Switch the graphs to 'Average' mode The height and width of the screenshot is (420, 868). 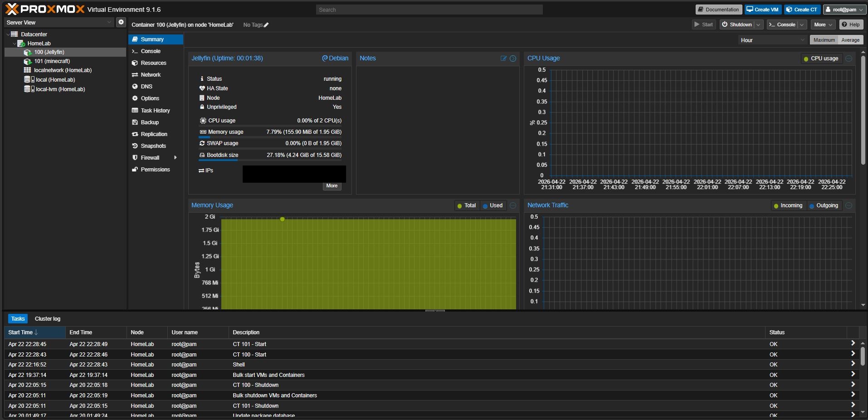851,40
